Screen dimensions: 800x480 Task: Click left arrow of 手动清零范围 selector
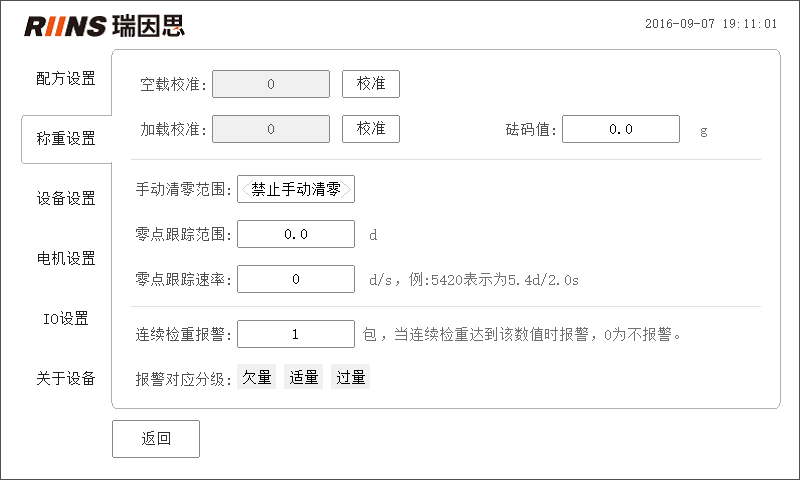coord(245,189)
